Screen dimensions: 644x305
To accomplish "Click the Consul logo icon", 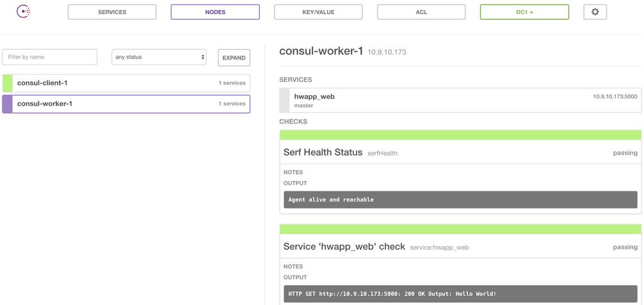I will [24, 12].
